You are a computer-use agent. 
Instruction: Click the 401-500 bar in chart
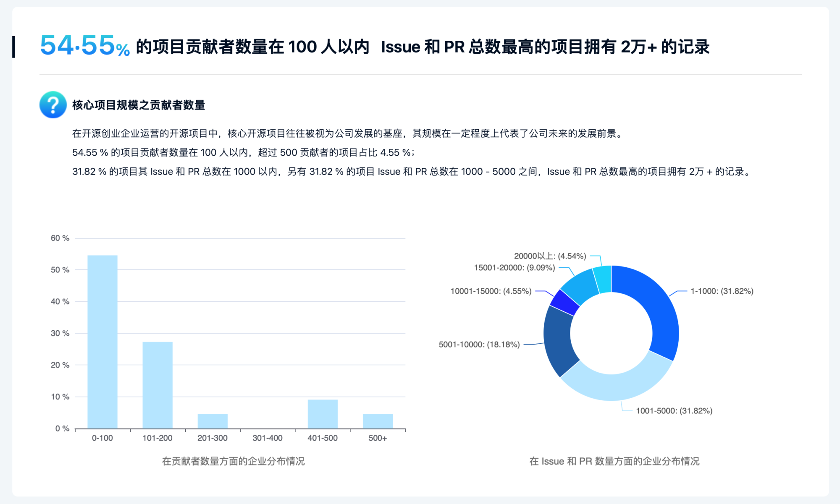point(323,414)
